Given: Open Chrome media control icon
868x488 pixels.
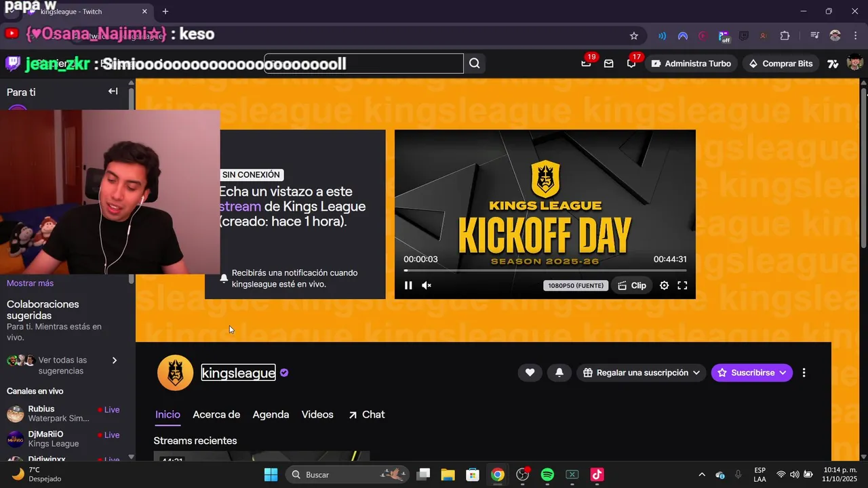Looking at the screenshot, I should click(814, 36).
